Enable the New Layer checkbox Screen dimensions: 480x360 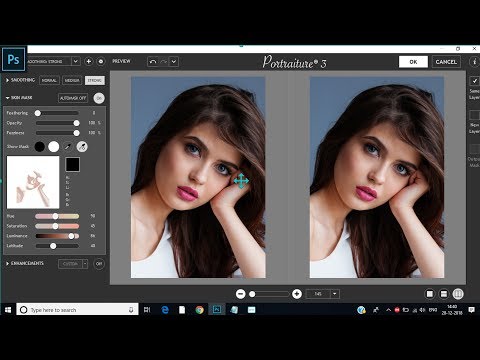coord(474,115)
